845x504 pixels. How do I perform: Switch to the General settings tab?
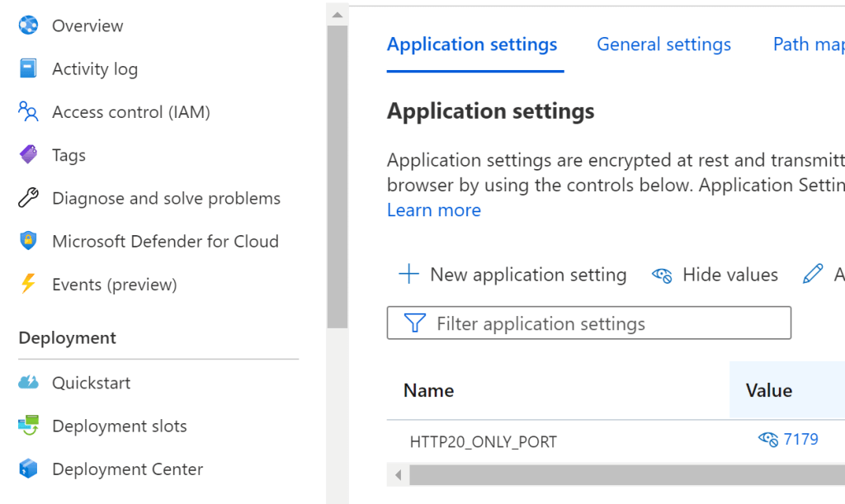[x=663, y=45]
